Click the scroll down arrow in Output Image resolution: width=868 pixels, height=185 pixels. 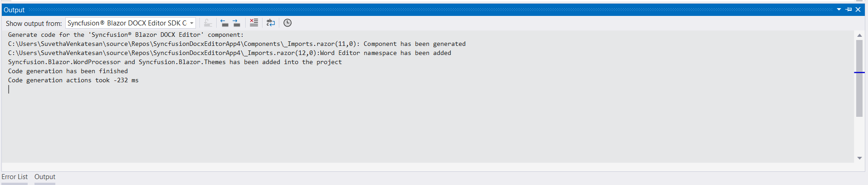[x=859, y=158]
